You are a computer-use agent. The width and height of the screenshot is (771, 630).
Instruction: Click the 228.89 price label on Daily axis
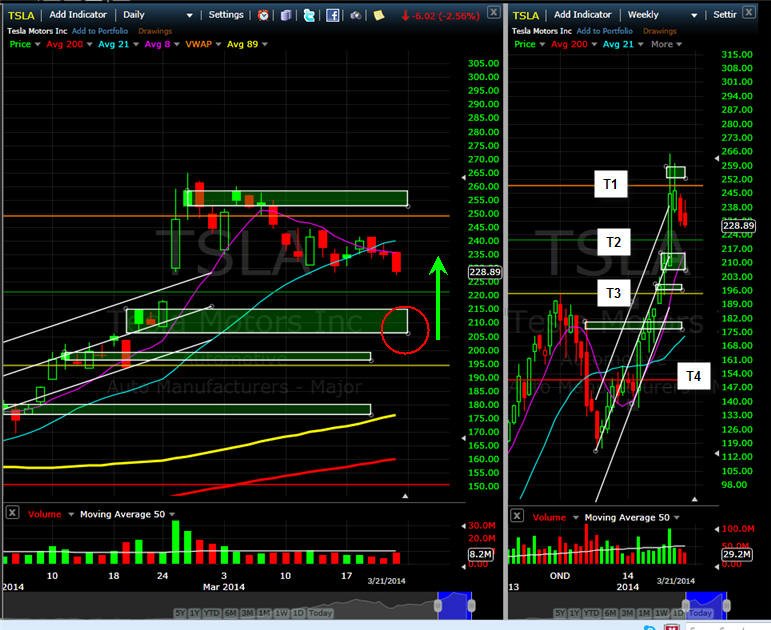(x=484, y=272)
